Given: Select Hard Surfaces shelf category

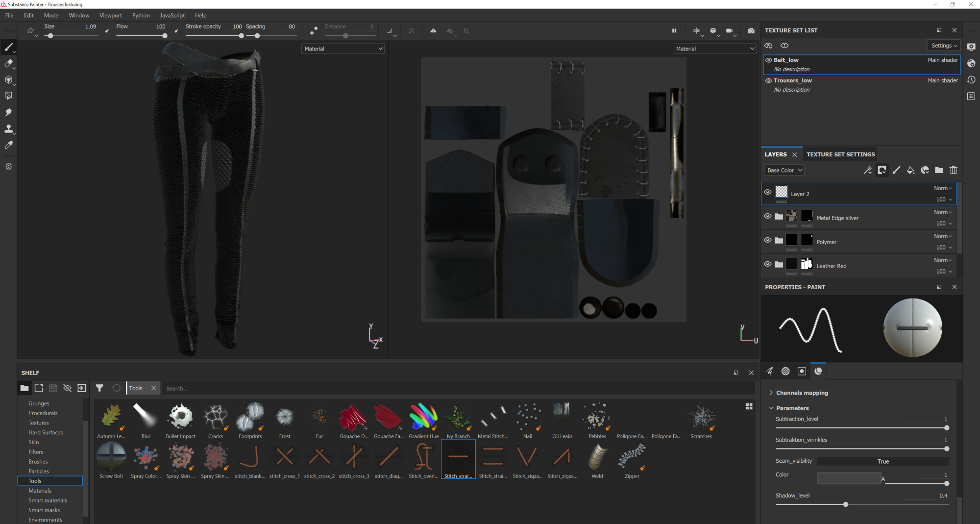Looking at the screenshot, I should (x=46, y=432).
